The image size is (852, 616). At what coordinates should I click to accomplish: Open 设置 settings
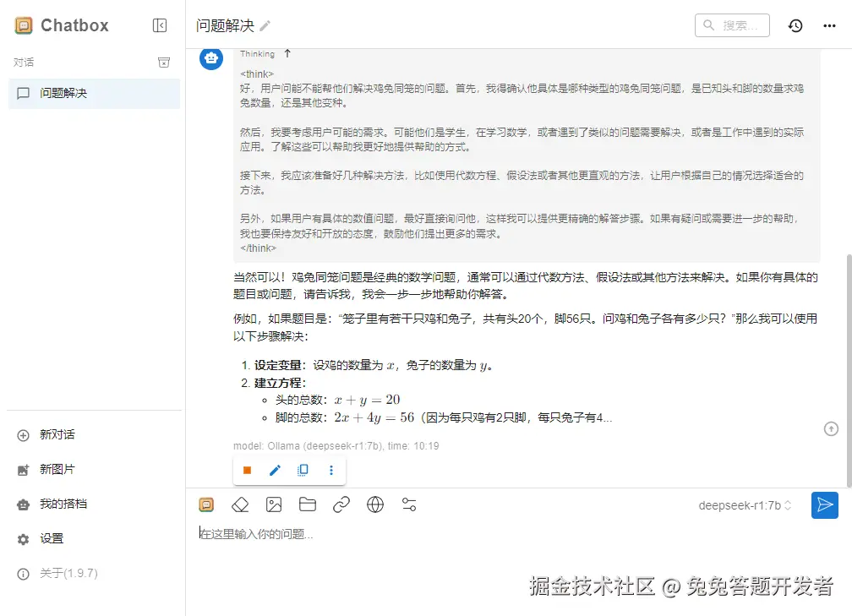41,539
